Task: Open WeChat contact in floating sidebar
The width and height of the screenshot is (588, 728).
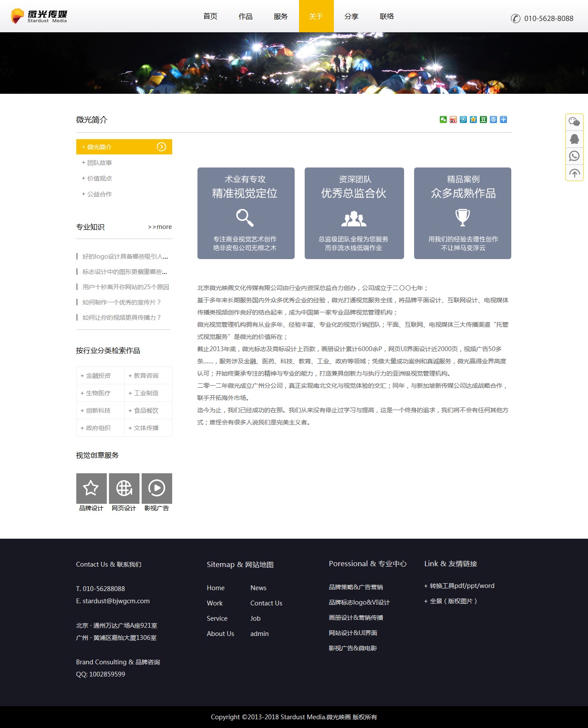Action: pos(574,122)
